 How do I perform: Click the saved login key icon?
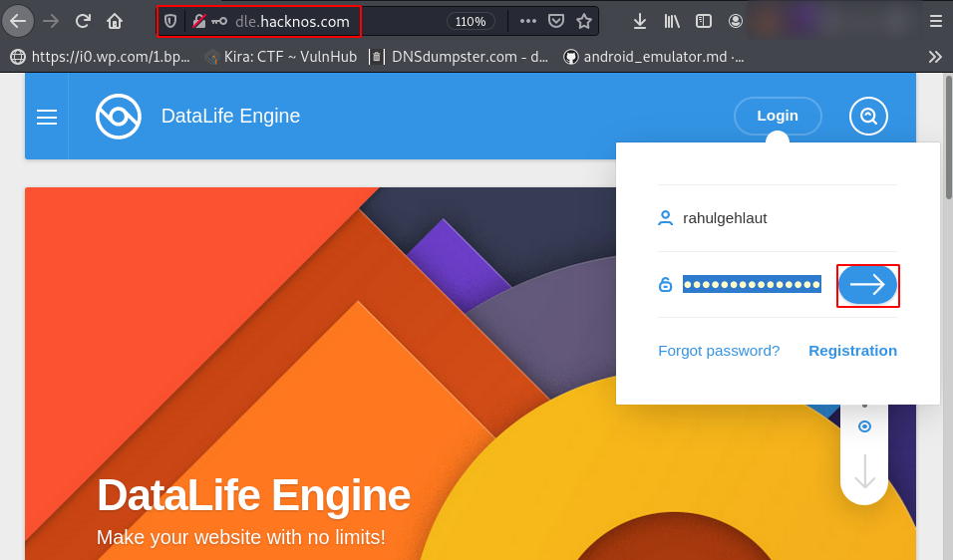point(219,21)
